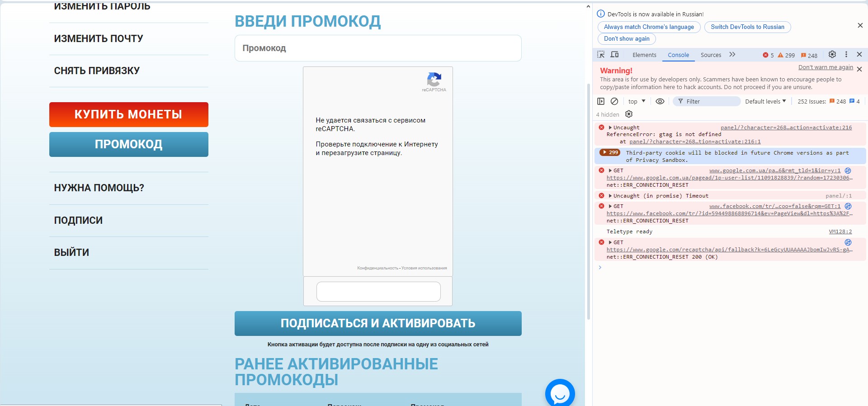Click the Don't warn me again link

(826, 67)
